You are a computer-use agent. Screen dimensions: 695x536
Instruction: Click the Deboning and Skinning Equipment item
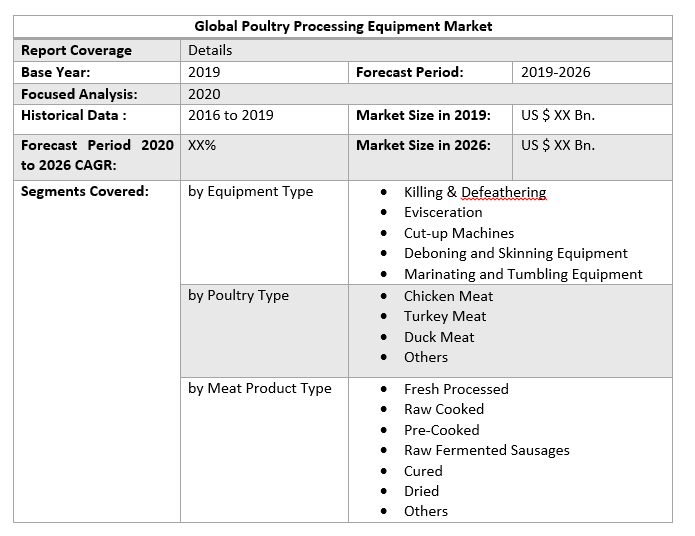[x=515, y=253]
